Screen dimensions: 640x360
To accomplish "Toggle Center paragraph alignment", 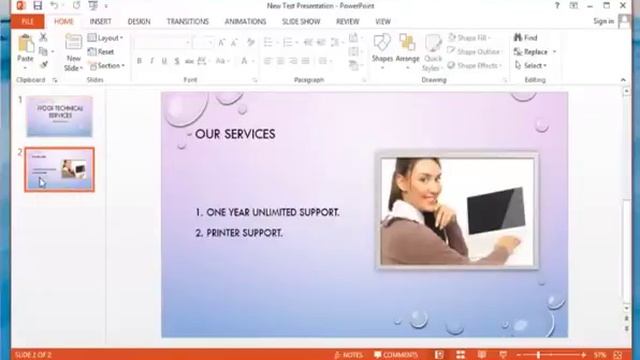I will click(280, 61).
